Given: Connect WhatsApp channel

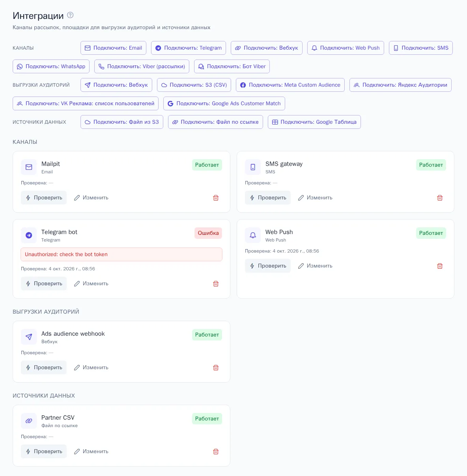Looking at the screenshot, I should (51, 66).
